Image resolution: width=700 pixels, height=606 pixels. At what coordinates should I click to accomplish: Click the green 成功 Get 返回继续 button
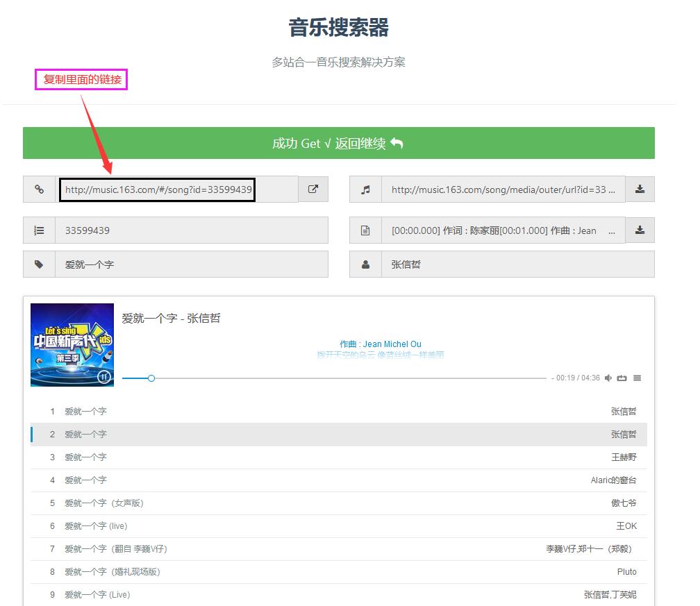(338, 143)
